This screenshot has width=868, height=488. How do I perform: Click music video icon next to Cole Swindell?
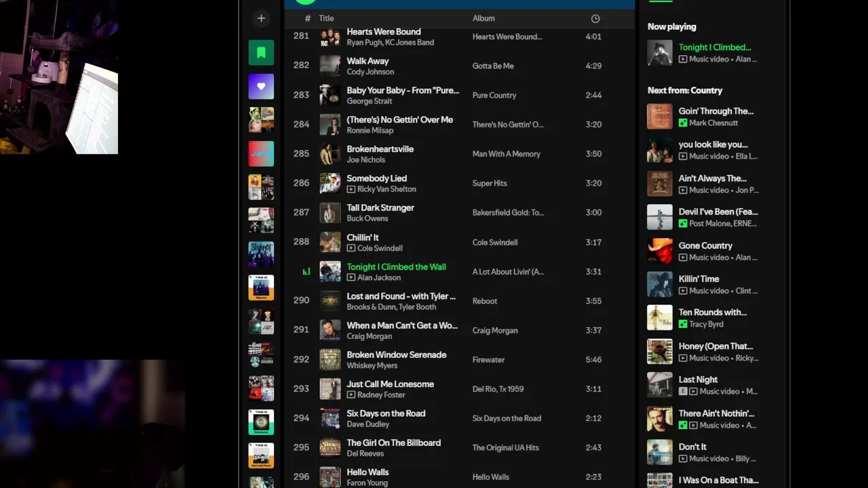[351, 248]
